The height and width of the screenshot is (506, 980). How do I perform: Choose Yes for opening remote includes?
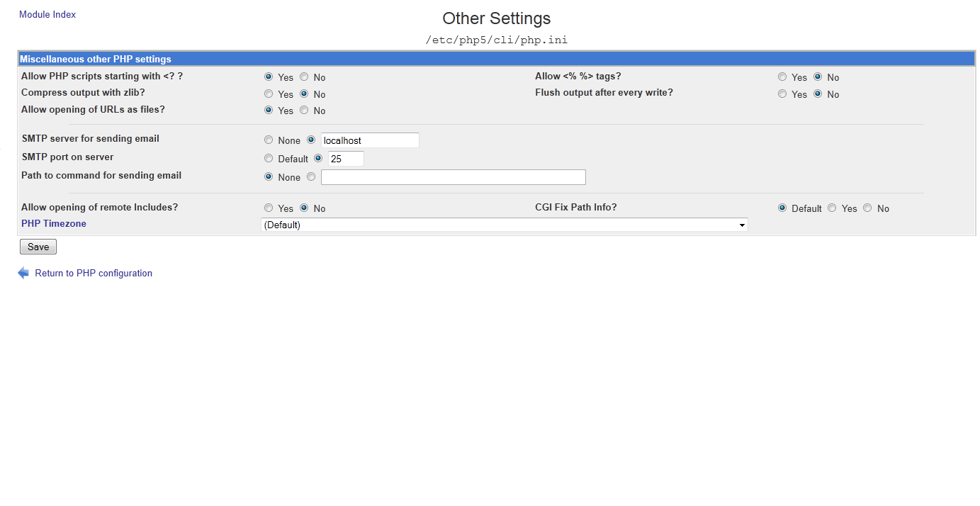(269, 208)
